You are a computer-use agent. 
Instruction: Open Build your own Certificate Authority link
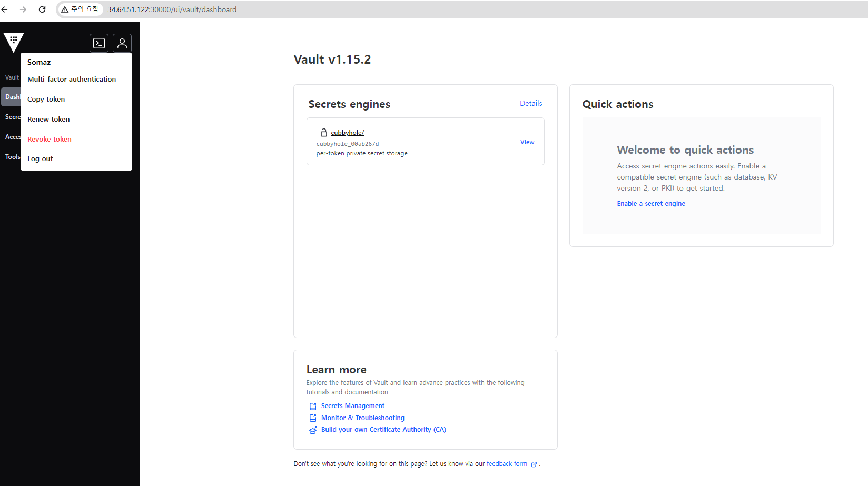383,430
